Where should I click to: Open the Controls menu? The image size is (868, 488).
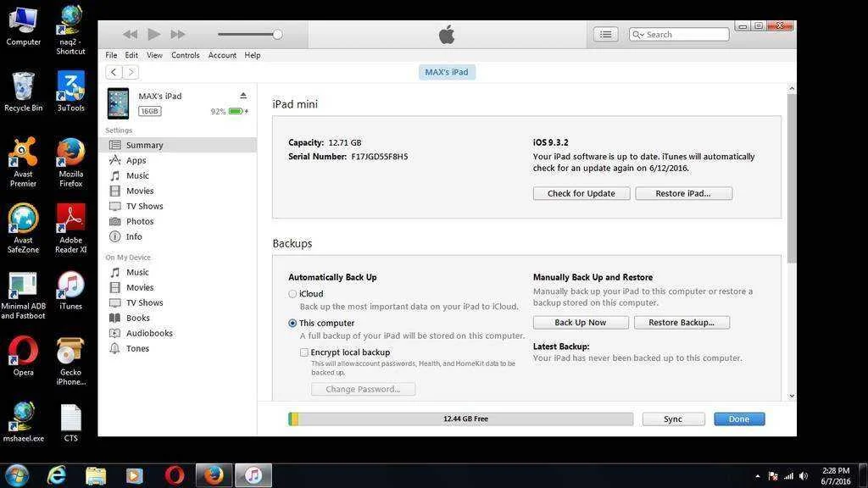(x=185, y=55)
